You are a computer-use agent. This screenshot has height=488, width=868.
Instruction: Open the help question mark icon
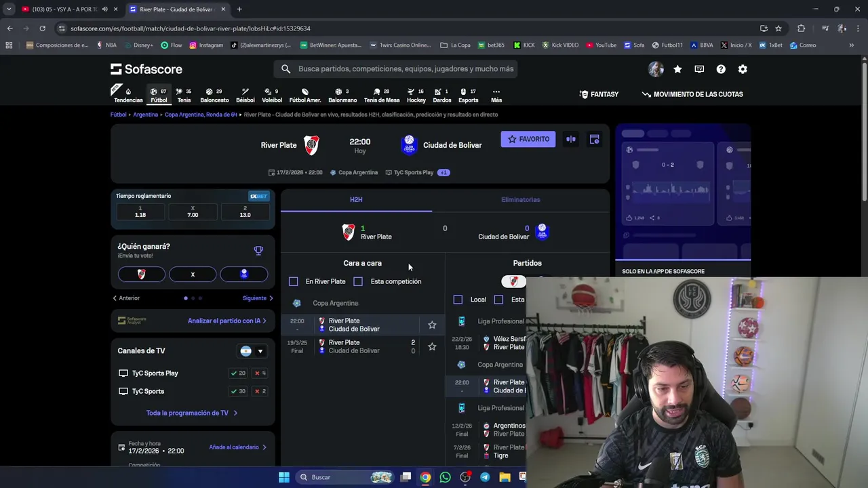[721, 69]
